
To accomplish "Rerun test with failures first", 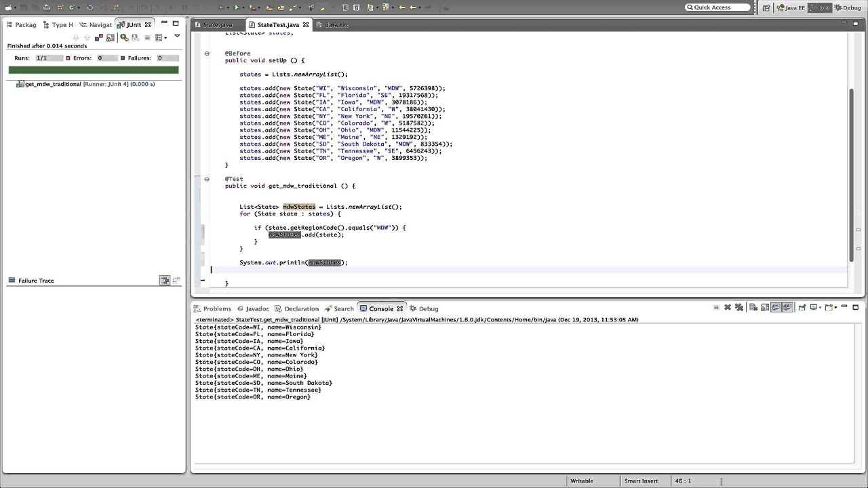I will tap(135, 37).
